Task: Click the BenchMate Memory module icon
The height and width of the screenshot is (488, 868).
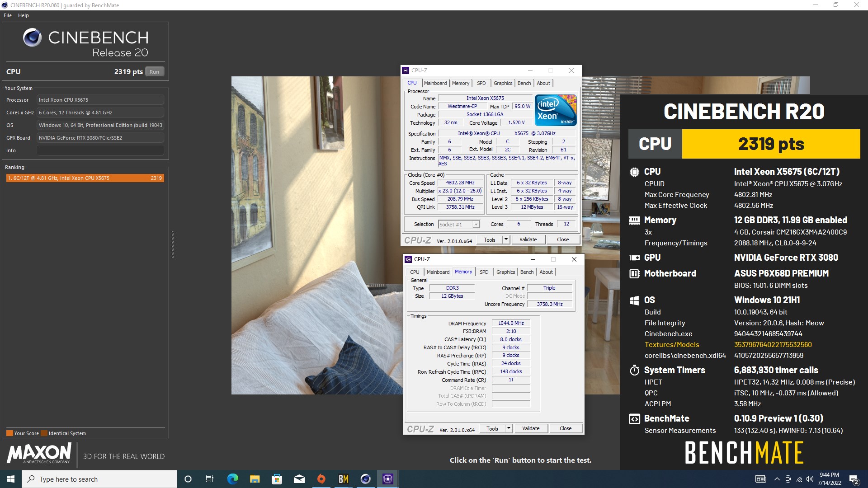Action: pyautogui.click(x=634, y=220)
